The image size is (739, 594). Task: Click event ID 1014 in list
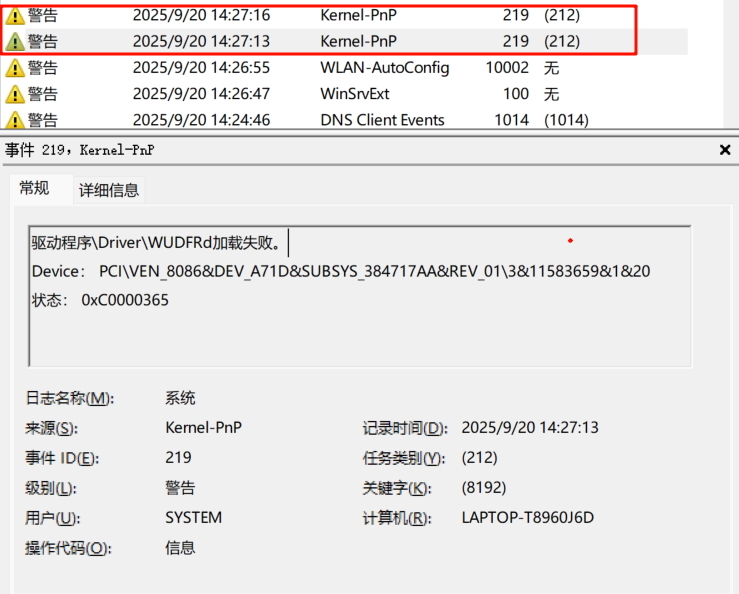[511, 120]
